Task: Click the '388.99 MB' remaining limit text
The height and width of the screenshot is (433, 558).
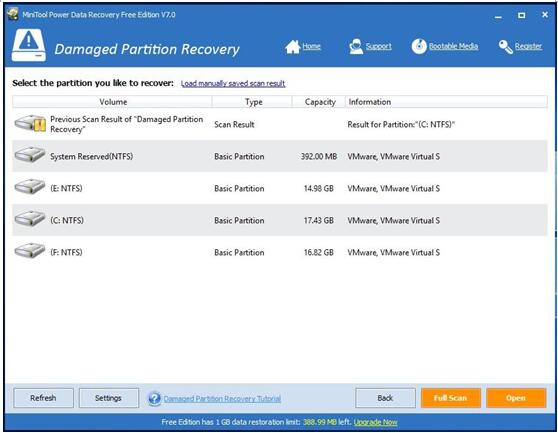Action: click(320, 422)
